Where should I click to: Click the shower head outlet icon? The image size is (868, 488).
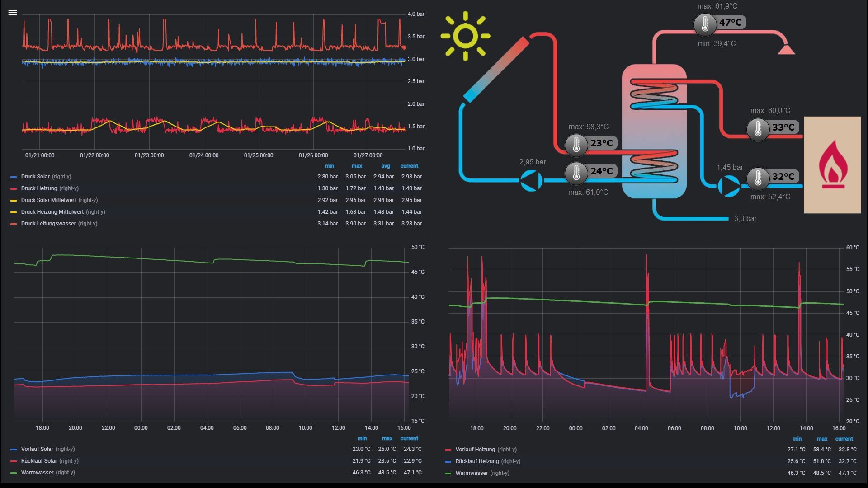pos(787,49)
